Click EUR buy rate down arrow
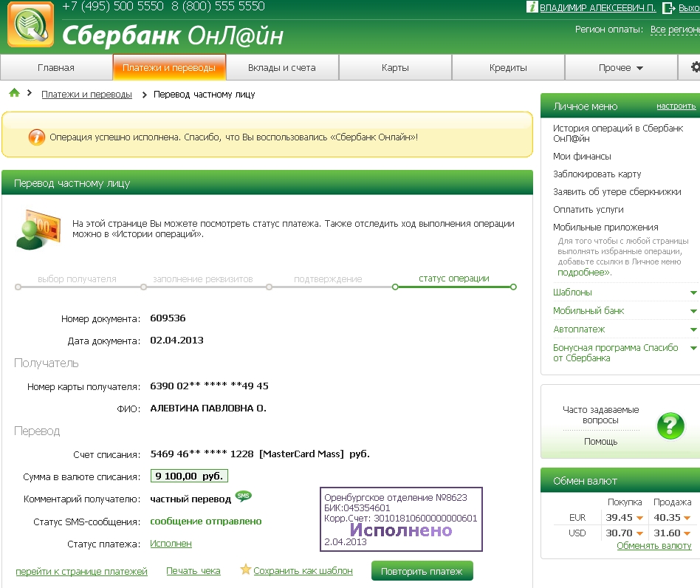 pyautogui.click(x=639, y=519)
